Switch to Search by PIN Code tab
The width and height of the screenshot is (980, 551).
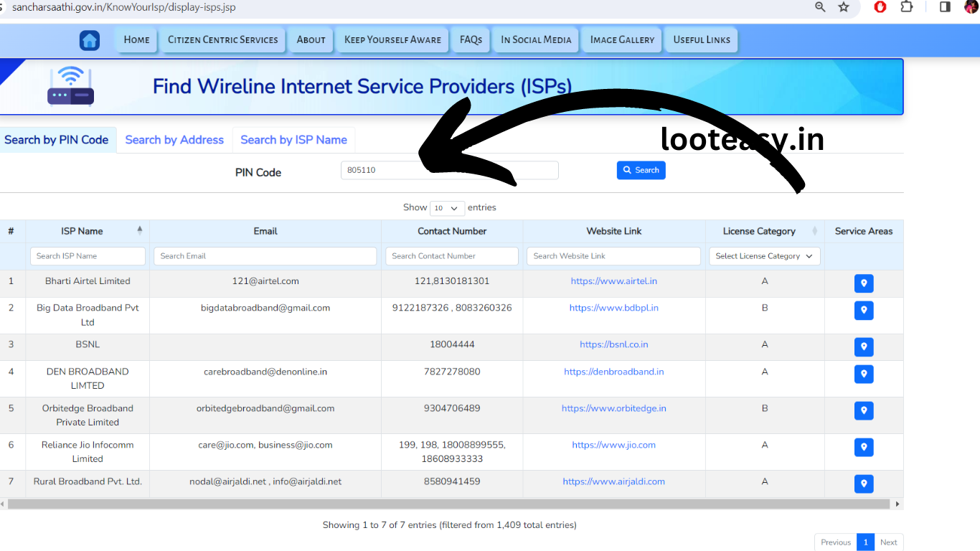57,140
